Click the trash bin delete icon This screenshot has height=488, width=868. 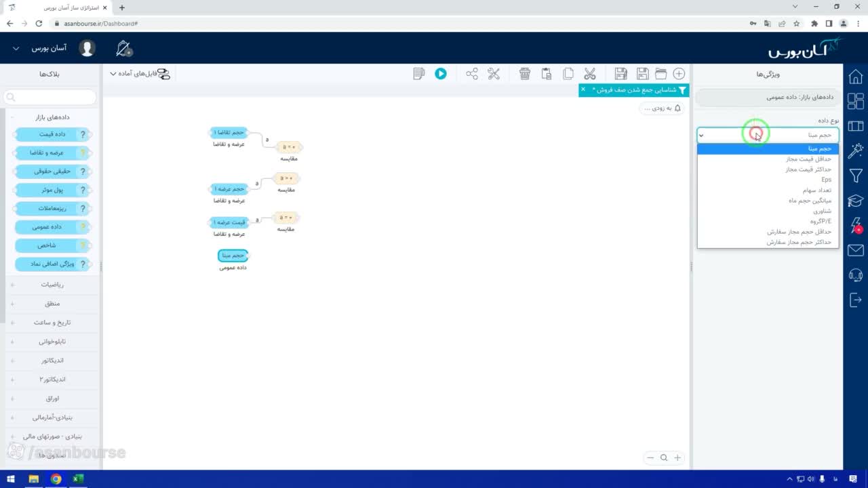point(525,74)
